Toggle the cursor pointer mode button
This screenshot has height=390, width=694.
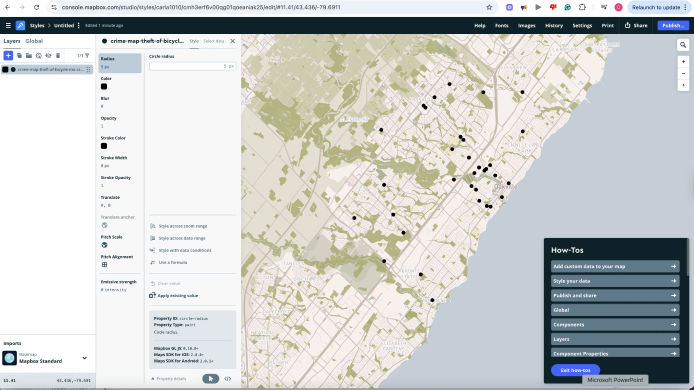click(x=211, y=379)
